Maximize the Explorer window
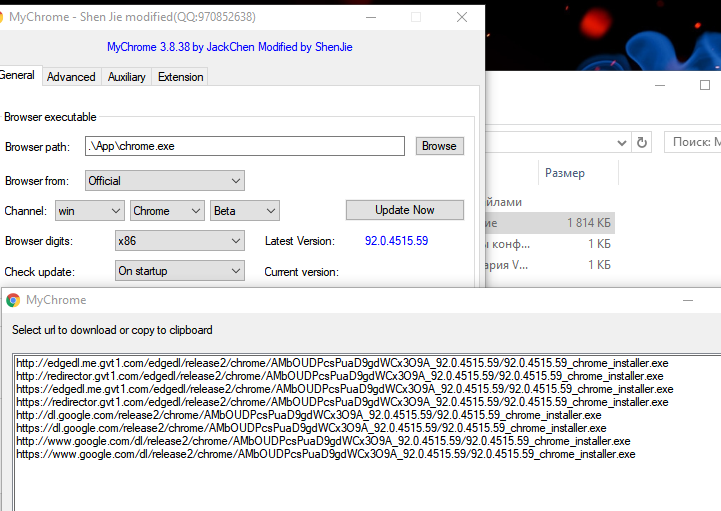This screenshot has height=511, width=721. click(x=705, y=86)
